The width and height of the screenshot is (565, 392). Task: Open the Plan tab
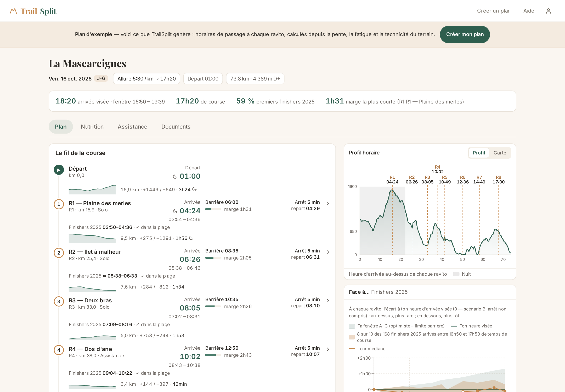61,127
